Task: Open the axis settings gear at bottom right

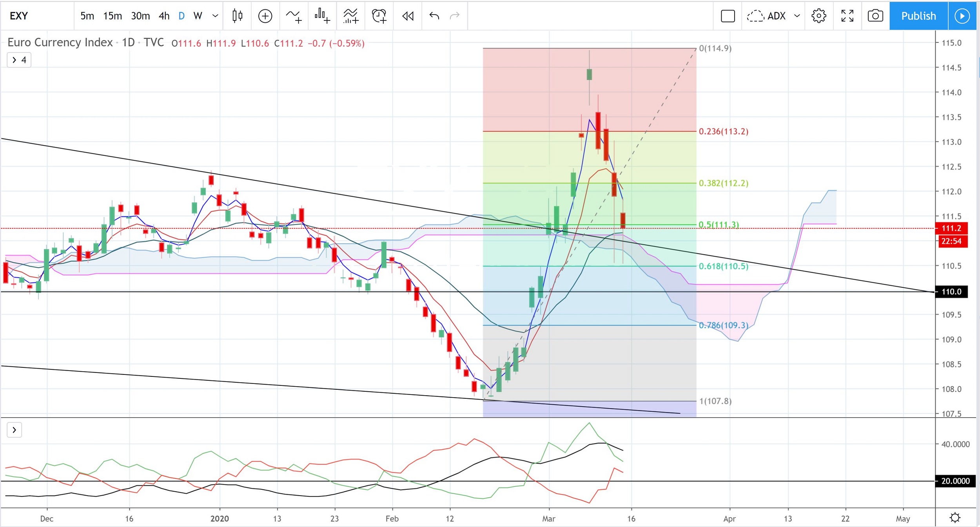Action: click(x=955, y=518)
